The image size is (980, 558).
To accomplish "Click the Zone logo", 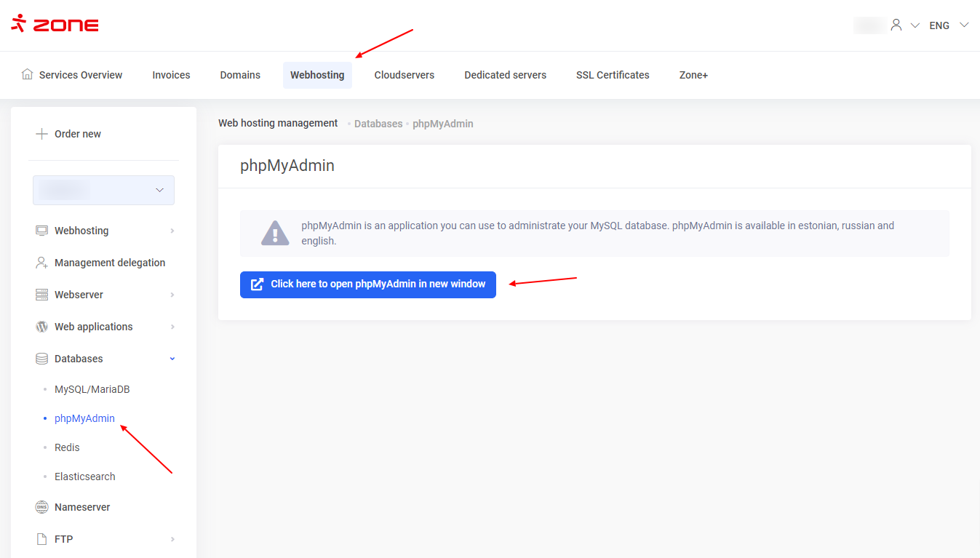I will (55, 24).
